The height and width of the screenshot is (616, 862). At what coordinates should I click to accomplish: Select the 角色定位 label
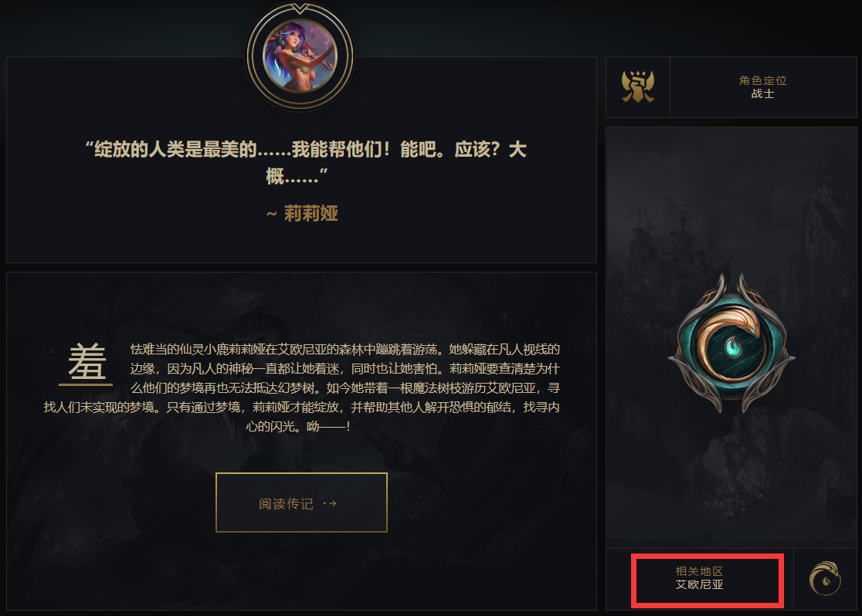click(x=762, y=80)
